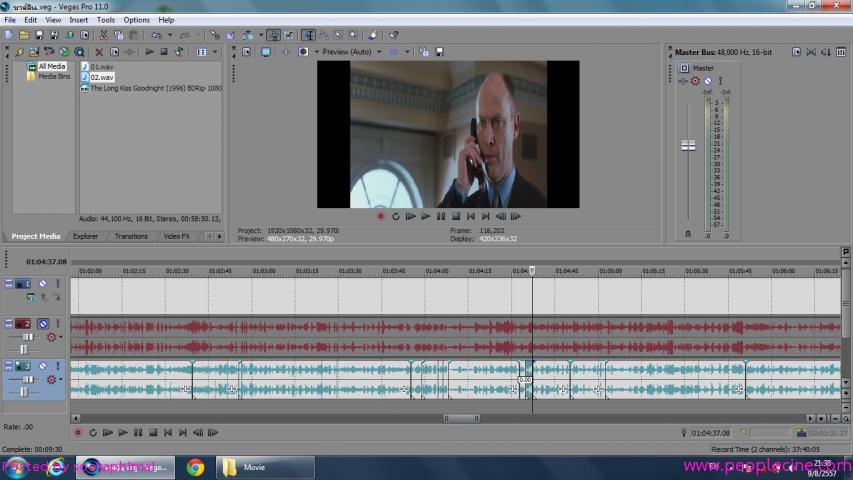Copy snapshot to clipboard in preview toolbar
Image resolution: width=853 pixels, height=480 pixels.
pos(424,52)
